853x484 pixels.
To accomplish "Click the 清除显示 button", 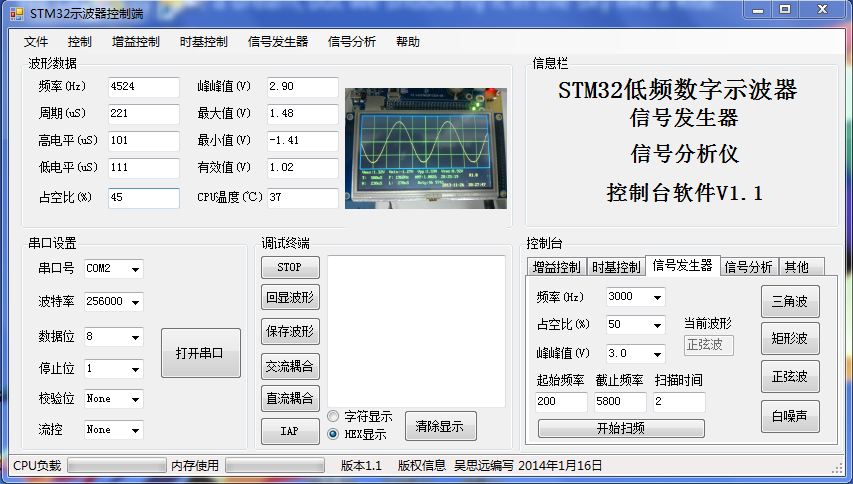I will pos(441,426).
